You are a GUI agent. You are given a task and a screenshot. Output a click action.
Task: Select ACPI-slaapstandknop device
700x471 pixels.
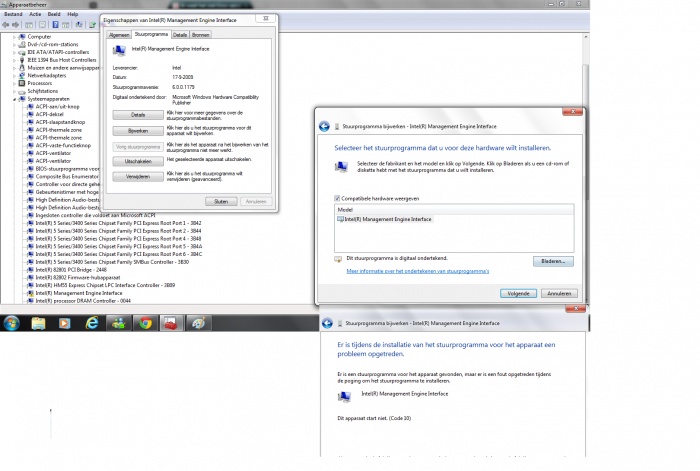click(x=60, y=122)
